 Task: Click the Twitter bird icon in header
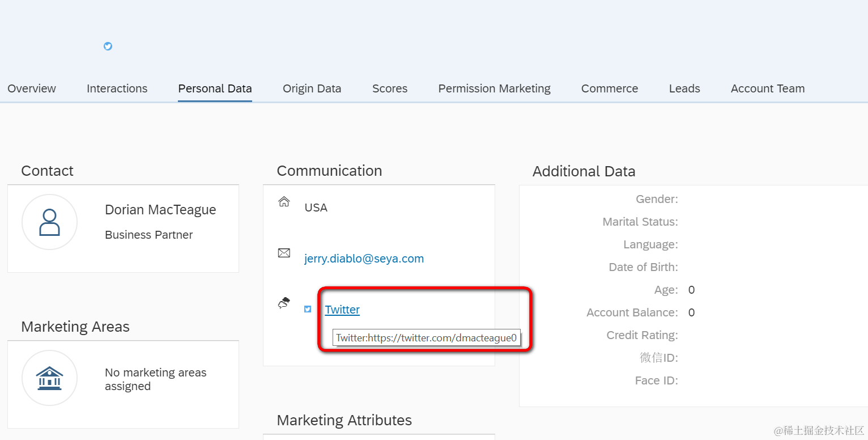(x=108, y=46)
